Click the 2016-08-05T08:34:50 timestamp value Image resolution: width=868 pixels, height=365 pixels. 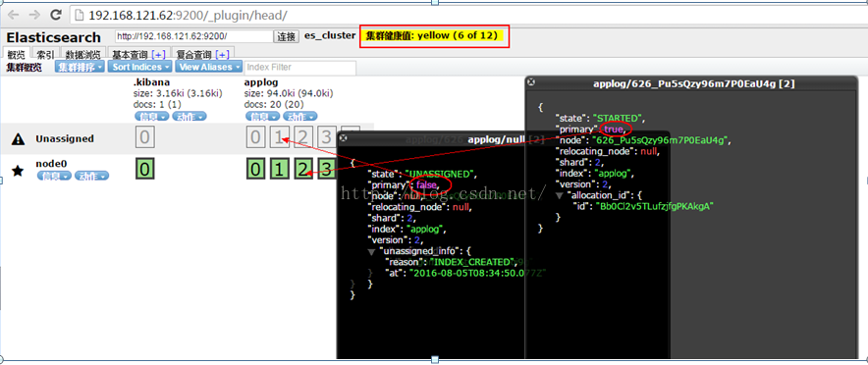click(x=479, y=273)
